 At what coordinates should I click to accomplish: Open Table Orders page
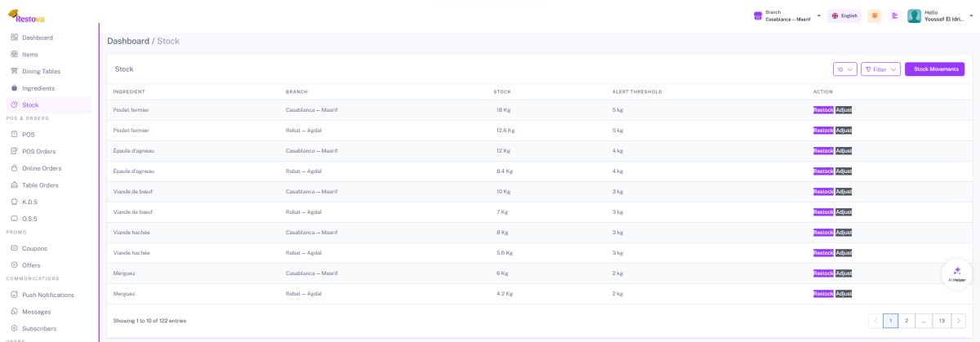tap(48, 184)
